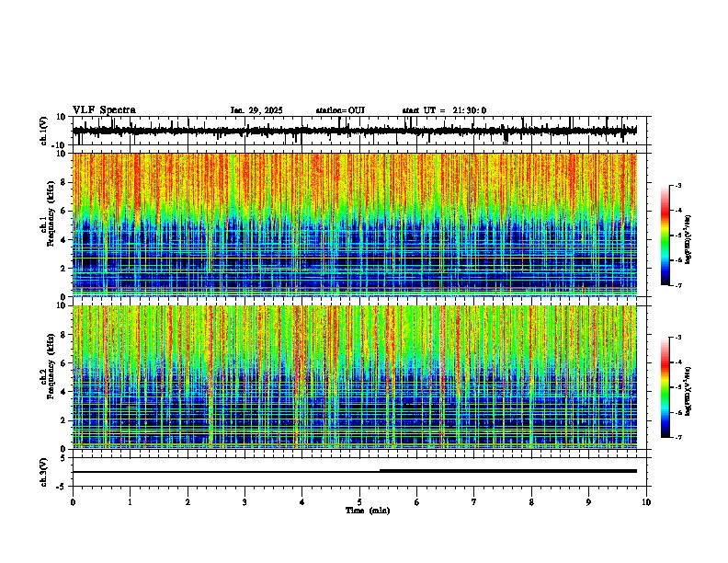Click the "0" tick on the time axis
728x563 pixels.
(73, 502)
